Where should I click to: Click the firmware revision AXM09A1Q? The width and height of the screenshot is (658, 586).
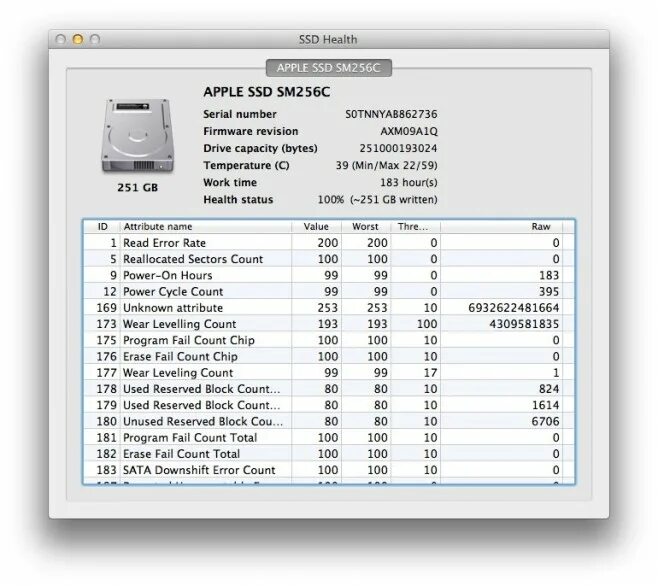point(409,131)
